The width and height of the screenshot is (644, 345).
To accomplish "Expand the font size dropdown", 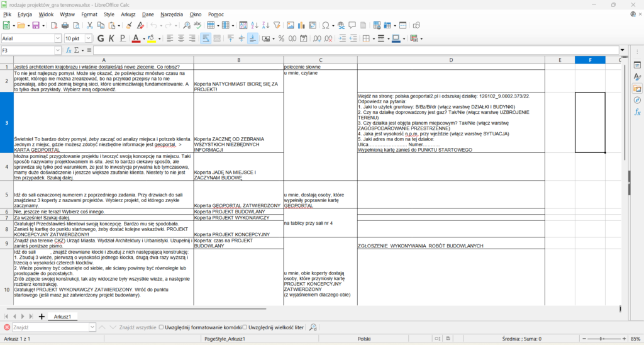I will coord(88,38).
